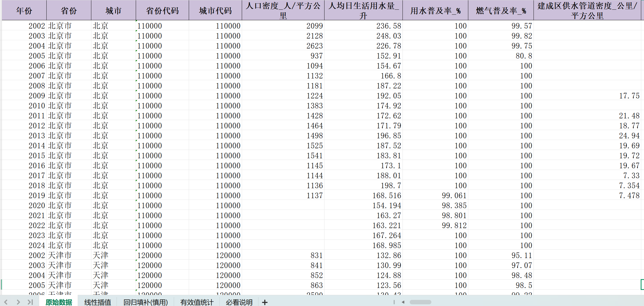
Task: Switch to the 线性插值 sheet tab
Action: 97,302
